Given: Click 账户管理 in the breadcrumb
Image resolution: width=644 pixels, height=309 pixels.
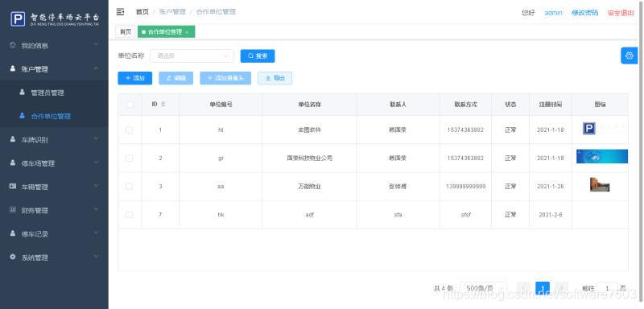Looking at the screenshot, I should pos(172,12).
